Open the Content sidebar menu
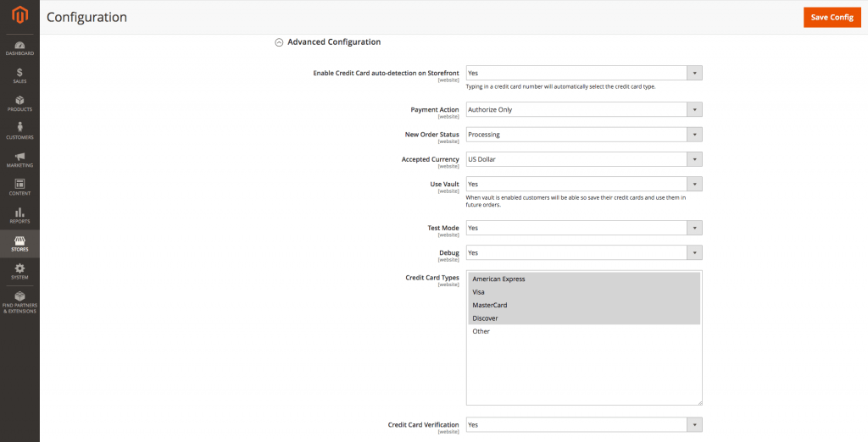The height and width of the screenshot is (442, 868). pyautogui.click(x=19, y=187)
